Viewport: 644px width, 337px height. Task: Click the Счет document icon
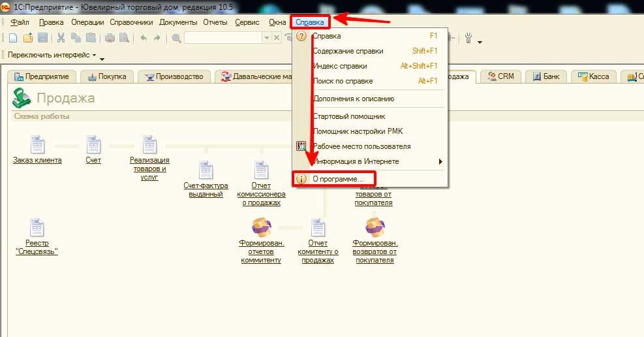pos(94,145)
